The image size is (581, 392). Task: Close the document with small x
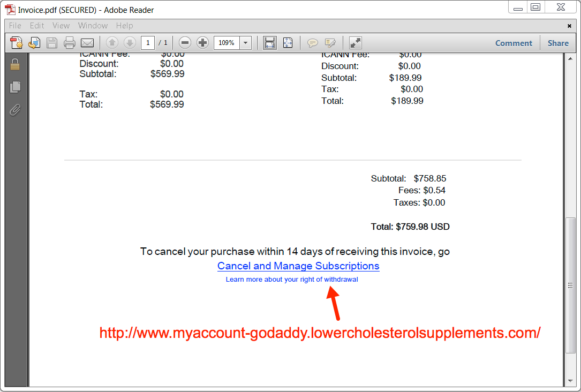click(569, 26)
